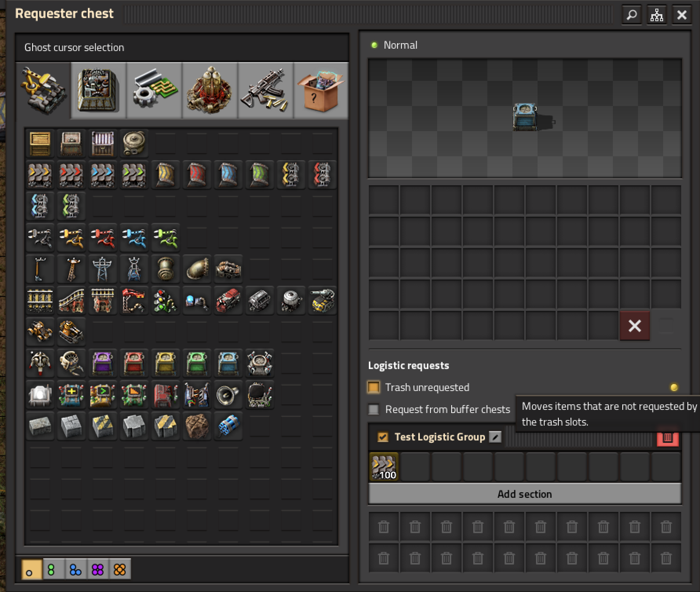Pick the locomotive item
Screen dimensions: 700x592
[x=228, y=301]
